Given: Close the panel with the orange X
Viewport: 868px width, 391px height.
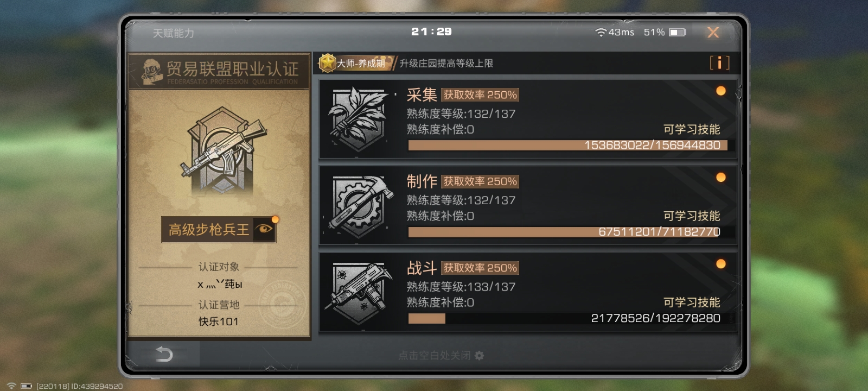Looking at the screenshot, I should pyautogui.click(x=713, y=33).
